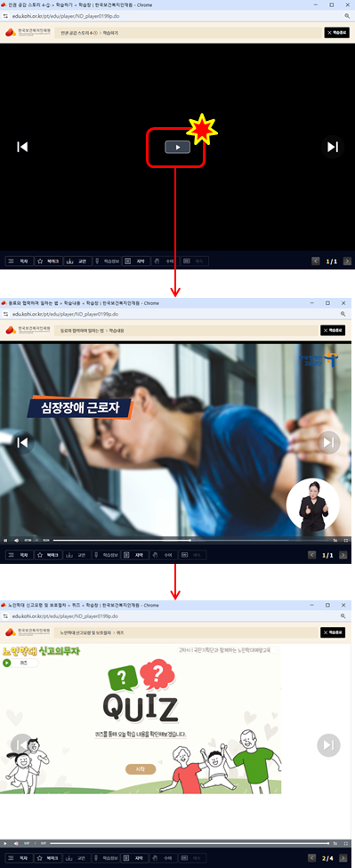Viewport: 355px width, 868px height.
Task: Click previous page arrow beside 2/4
Action: pos(312,858)
